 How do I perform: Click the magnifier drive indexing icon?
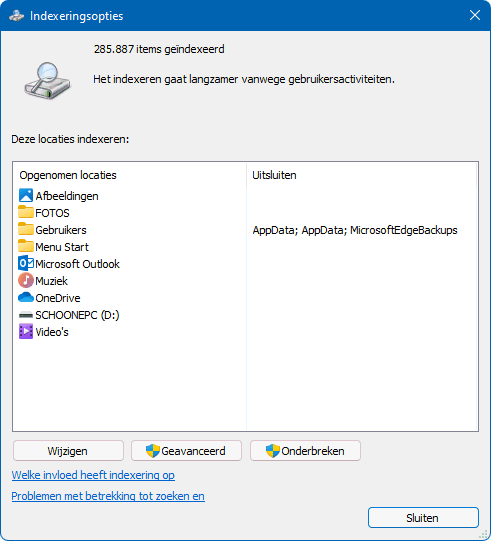tap(47, 81)
